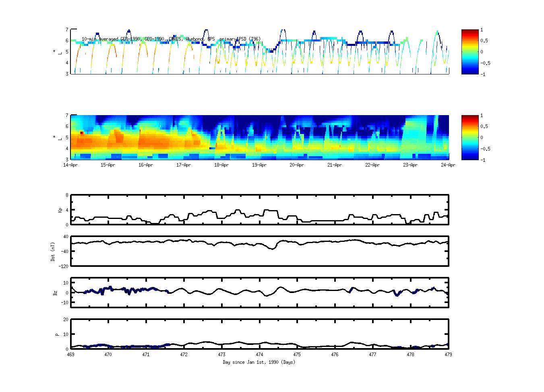Select the 21-Apr date tick label

point(335,165)
